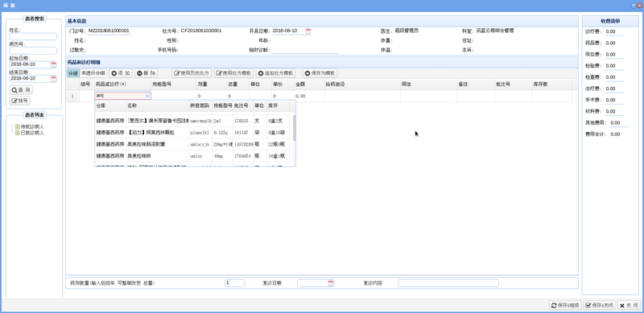This screenshot has height=313, width=644.
Task: Click the 结束日期 date field
Action: 30,79
